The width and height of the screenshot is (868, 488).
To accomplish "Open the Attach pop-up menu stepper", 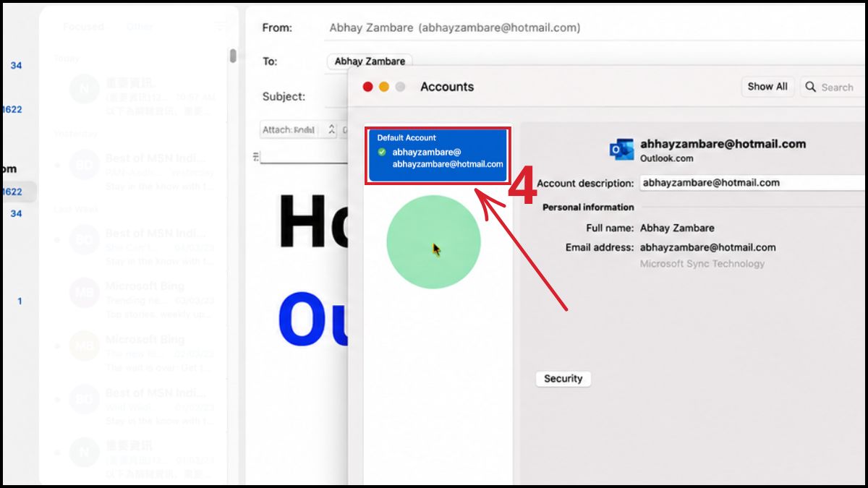I will point(331,129).
